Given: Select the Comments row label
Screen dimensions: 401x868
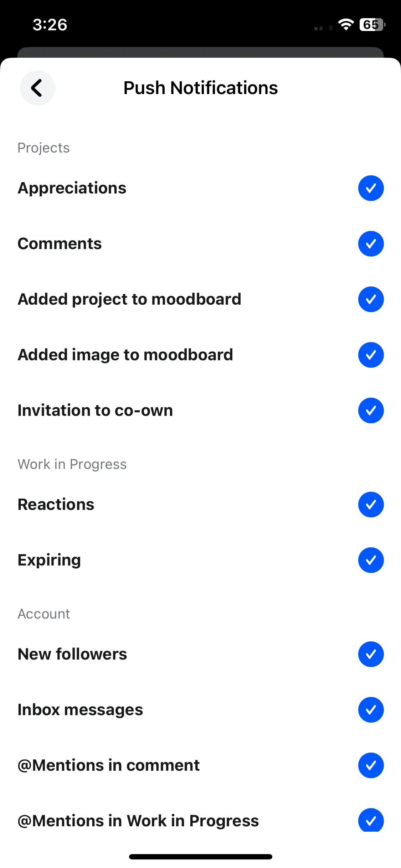Looking at the screenshot, I should coord(60,244).
